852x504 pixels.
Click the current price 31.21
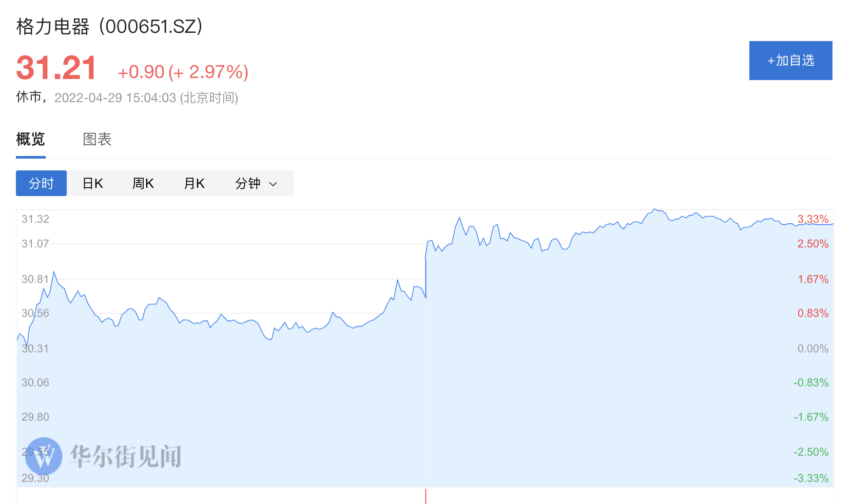[56, 68]
